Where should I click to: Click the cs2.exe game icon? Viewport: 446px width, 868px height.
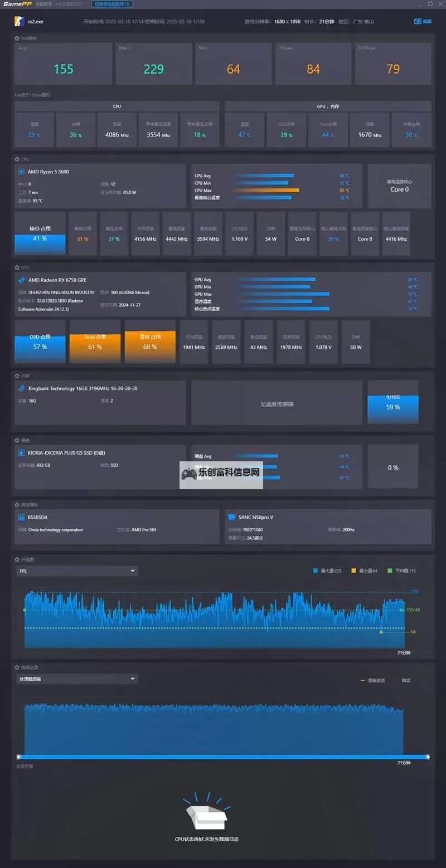pyautogui.click(x=19, y=21)
